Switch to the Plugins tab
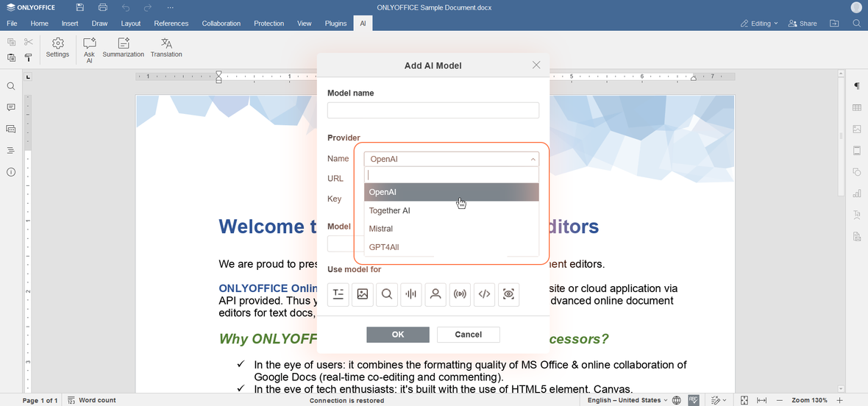Image resolution: width=868 pixels, height=406 pixels. click(335, 24)
